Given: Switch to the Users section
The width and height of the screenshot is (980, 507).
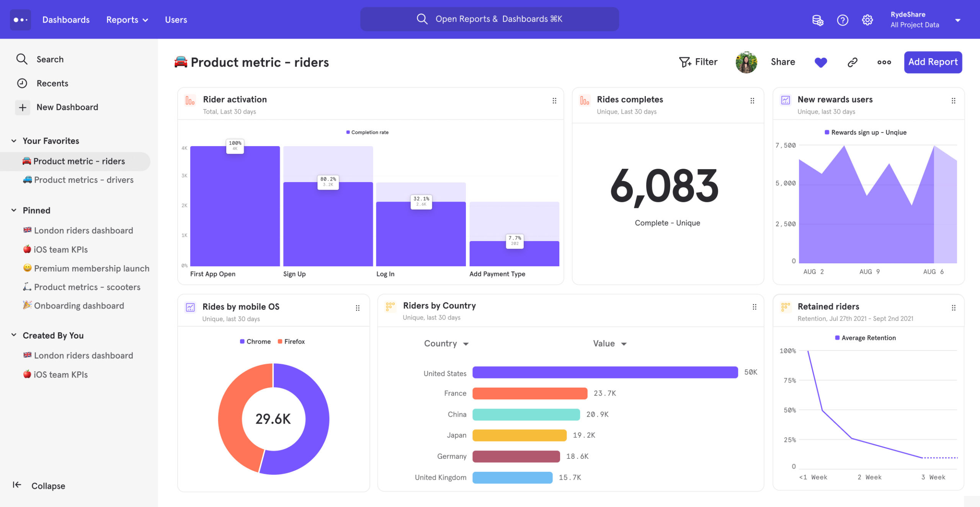Looking at the screenshot, I should tap(176, 20).
